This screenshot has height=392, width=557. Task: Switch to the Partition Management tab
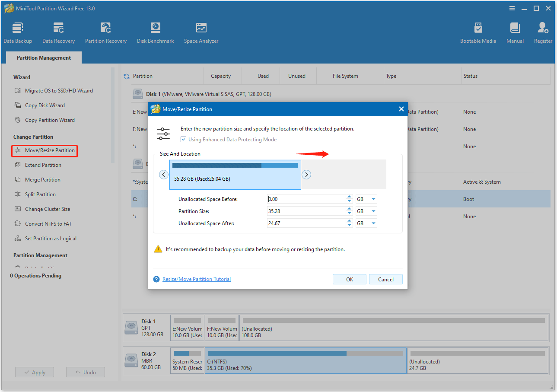point(43,57)
